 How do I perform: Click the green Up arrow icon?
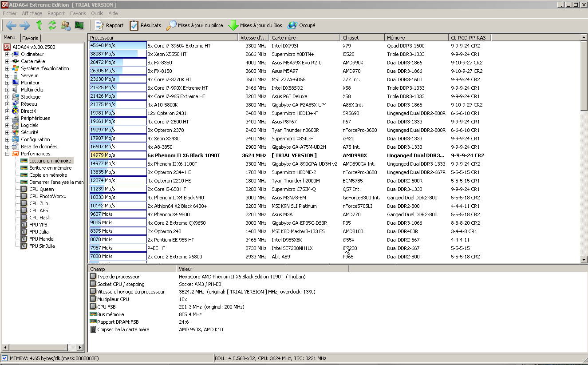39,25
